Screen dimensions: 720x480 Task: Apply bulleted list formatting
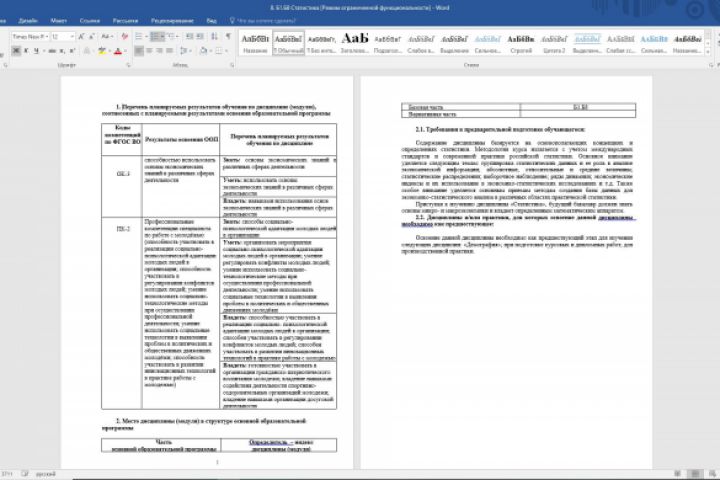[x=139, y=36]
